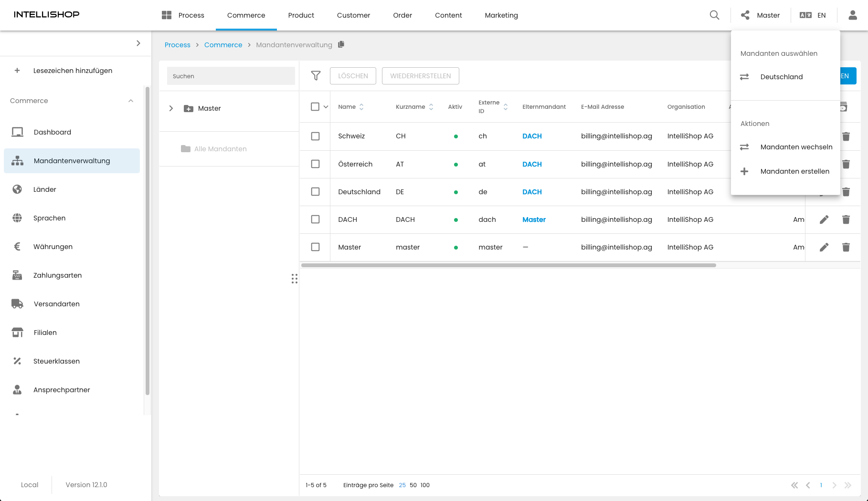Switch to the Order tab
The width and height of the screenshot is (868, 501).
coord(402,15)
